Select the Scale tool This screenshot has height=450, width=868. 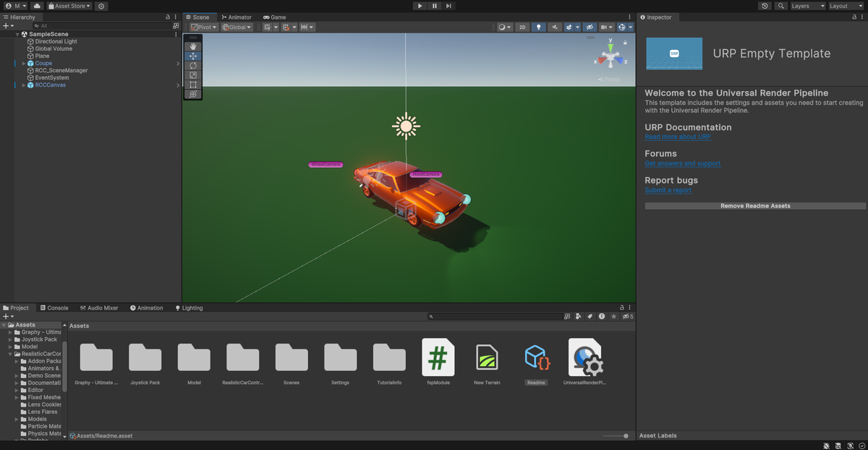coord(193,75)
